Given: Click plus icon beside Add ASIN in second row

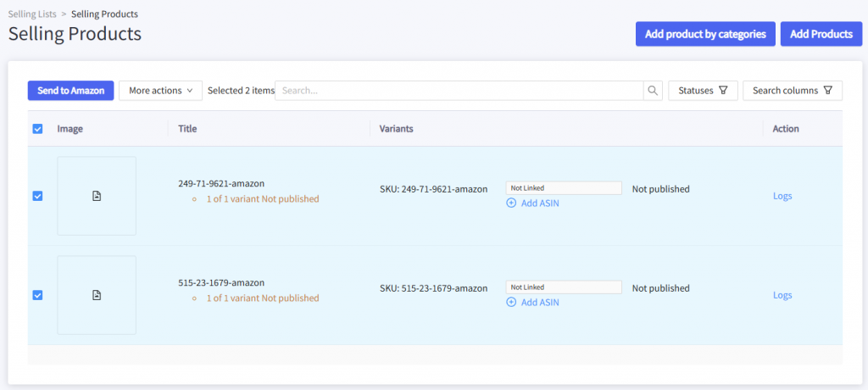Looking at the screenshot, I should click(x=511, y=303).
